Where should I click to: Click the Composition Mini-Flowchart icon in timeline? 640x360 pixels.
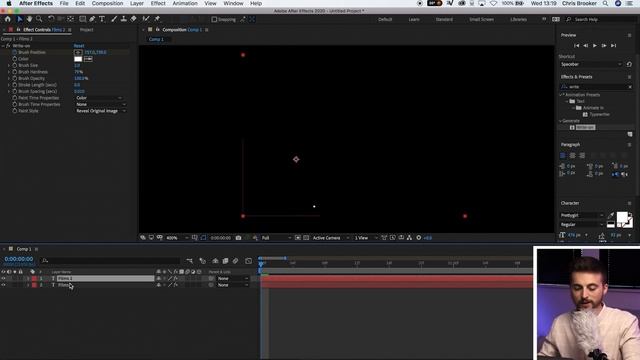189,261
